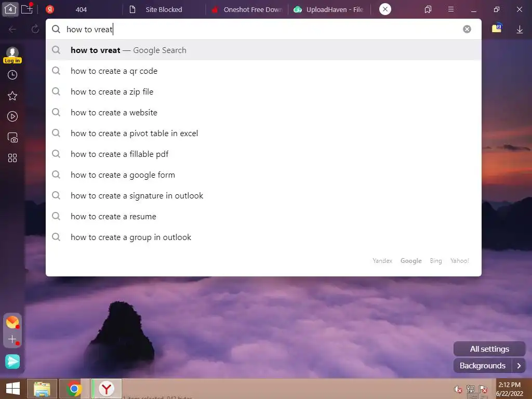The image size is (532, 399).
Task: Select "how to vreat — Google Search" suggestion
Action: pos(263,50)
